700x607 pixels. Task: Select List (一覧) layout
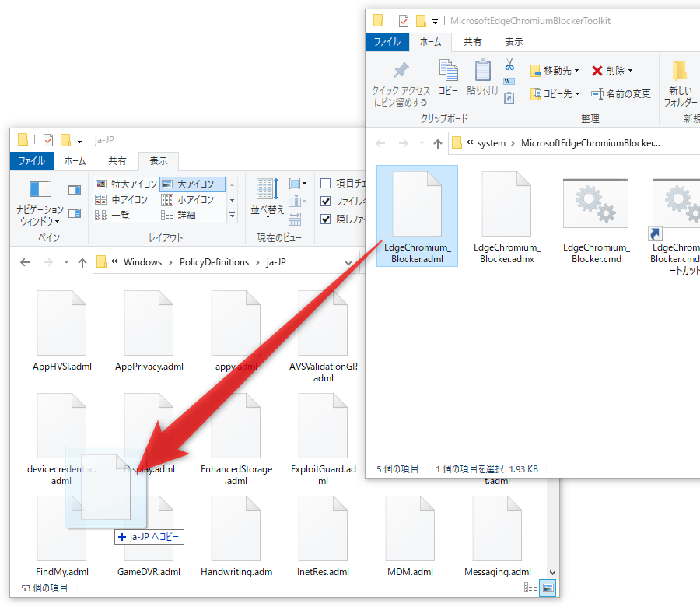pos(113,216)
